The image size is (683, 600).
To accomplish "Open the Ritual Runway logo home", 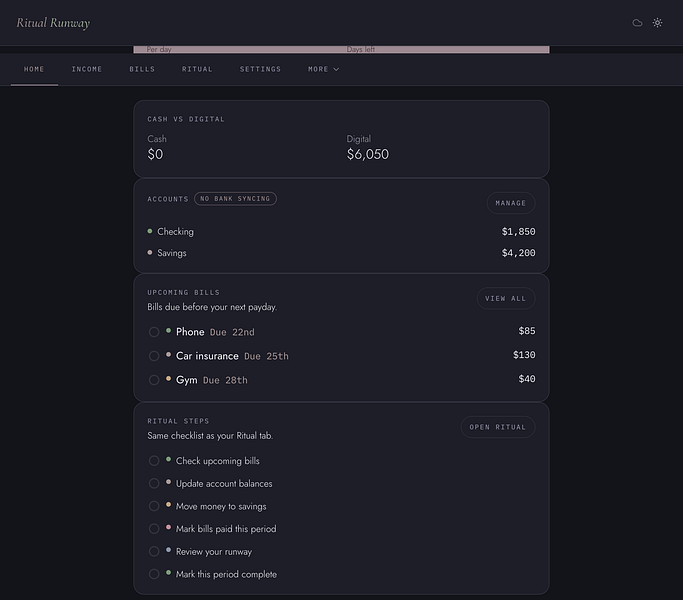I will tap(53, 23).
